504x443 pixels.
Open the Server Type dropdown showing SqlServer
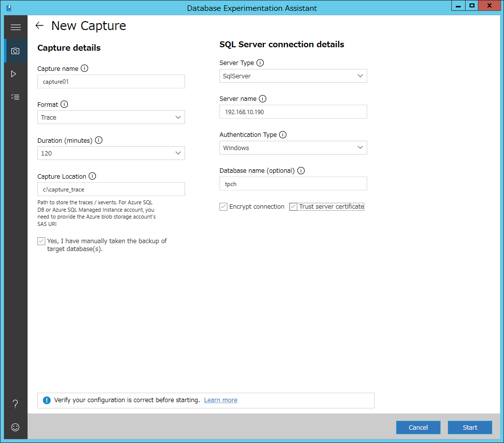tap(293, 76)
